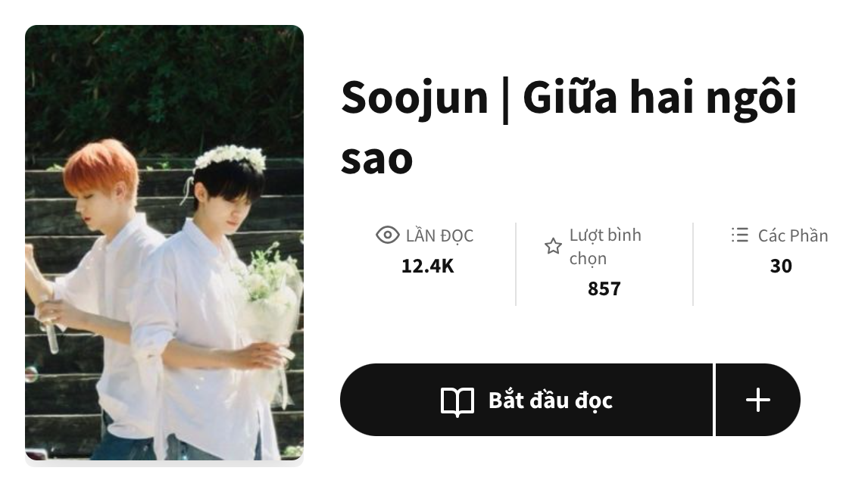868x477 pixels.
Task: Click the 12.4K read count
Action: (428, 266)
